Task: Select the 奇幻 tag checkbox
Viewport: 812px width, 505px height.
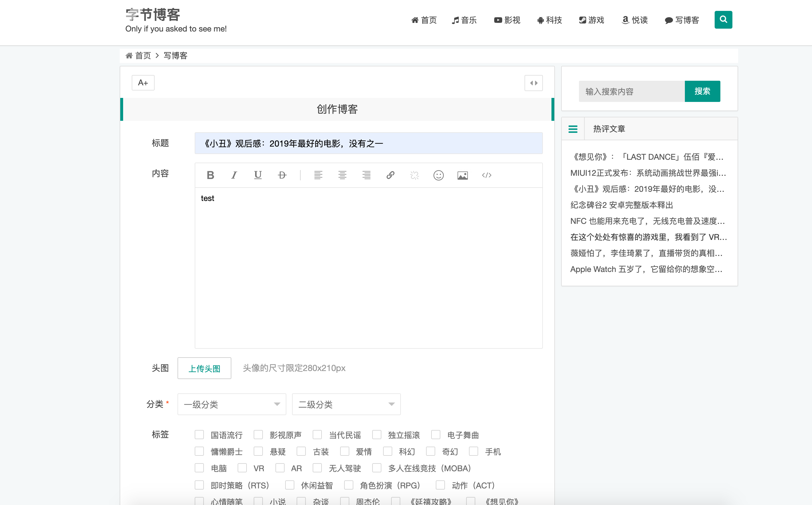Action: click(431, 451)
